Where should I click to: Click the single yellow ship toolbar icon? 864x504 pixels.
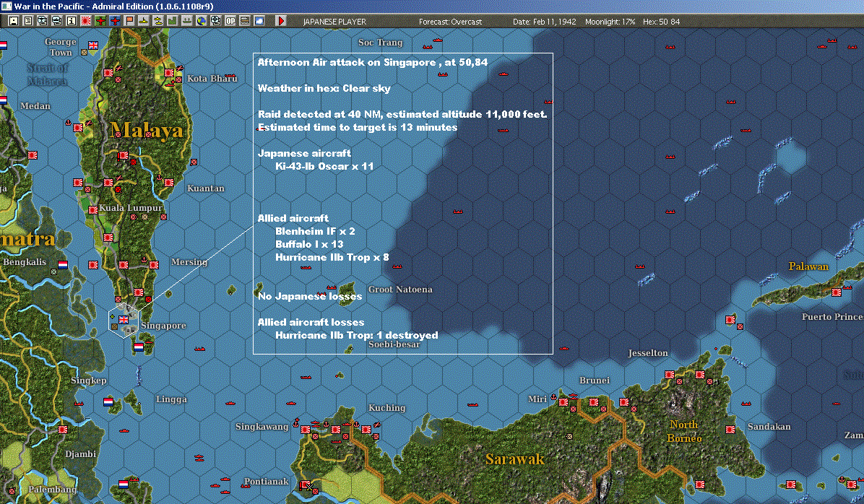(143, 21)
